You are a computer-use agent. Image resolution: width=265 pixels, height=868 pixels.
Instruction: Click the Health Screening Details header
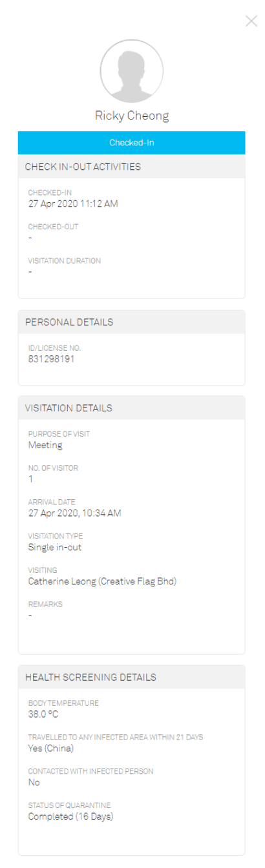[x=132, y=677]
